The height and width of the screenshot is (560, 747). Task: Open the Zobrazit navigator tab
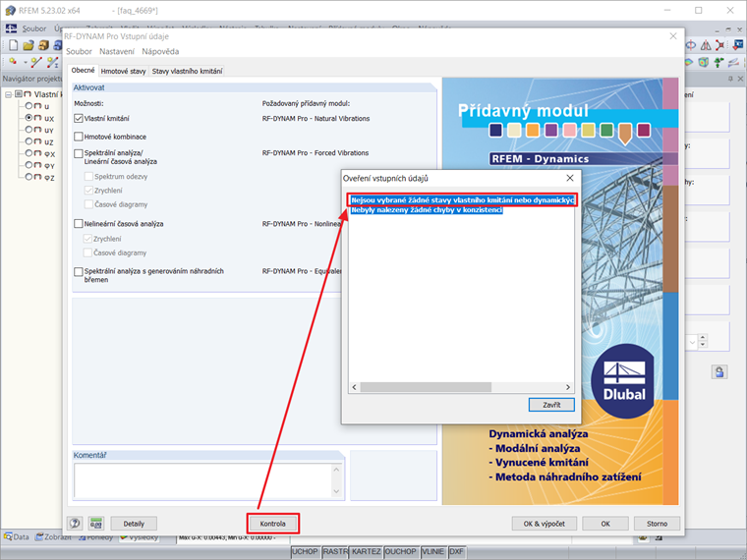54,536
